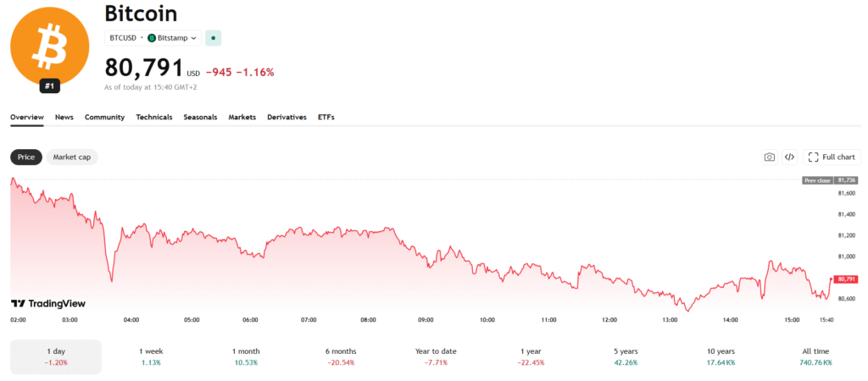Screen dimensions: 868x381
Task: Click the 80,600 price axis label
Action: coord(847,299)
